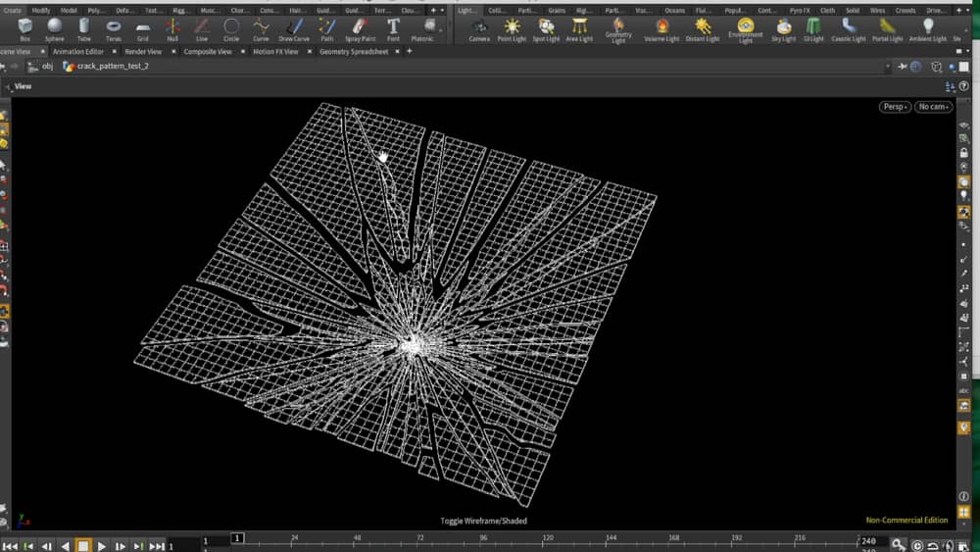
Task: Add a Distant Light
Action: pos(703,29)
